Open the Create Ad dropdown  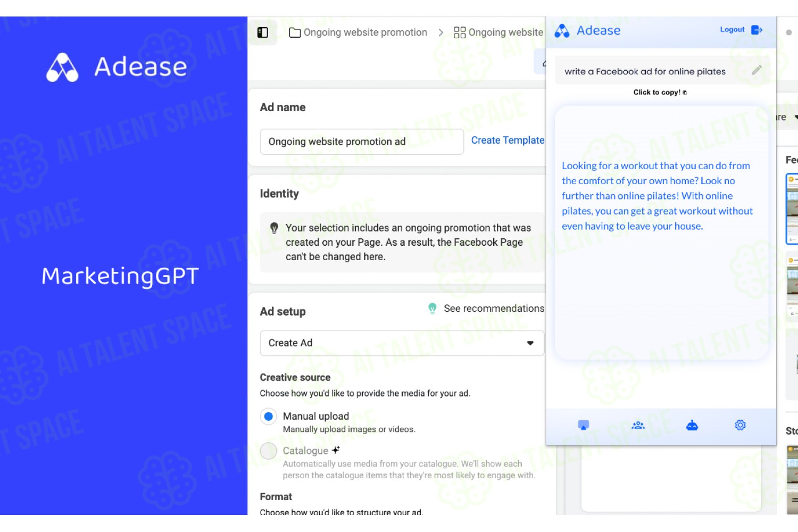click(x=402, y=343)
